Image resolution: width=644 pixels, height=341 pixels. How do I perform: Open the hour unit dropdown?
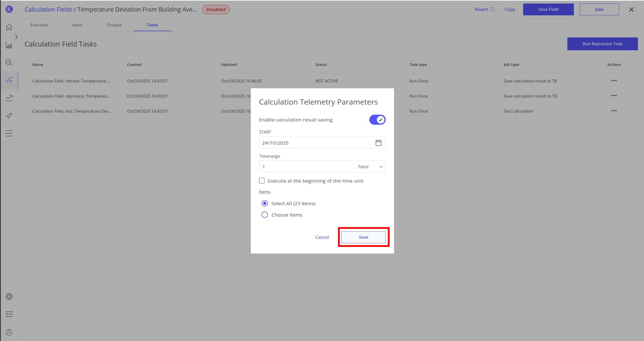tap(370, 167)
